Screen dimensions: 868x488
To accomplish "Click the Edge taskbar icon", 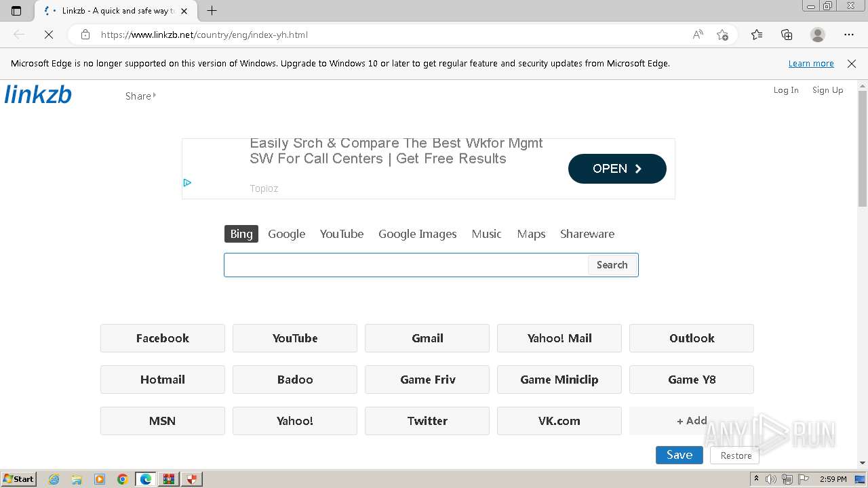I will coord(146,479).
